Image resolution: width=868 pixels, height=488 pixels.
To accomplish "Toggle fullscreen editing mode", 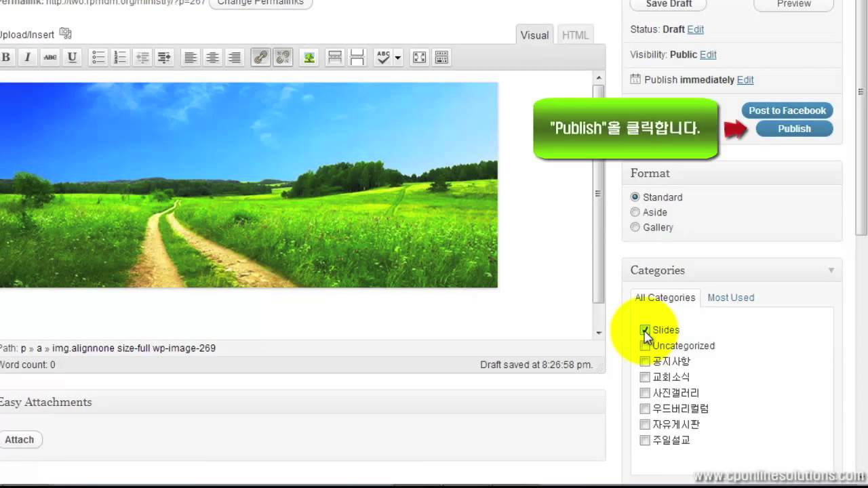I will pos(420,58).
